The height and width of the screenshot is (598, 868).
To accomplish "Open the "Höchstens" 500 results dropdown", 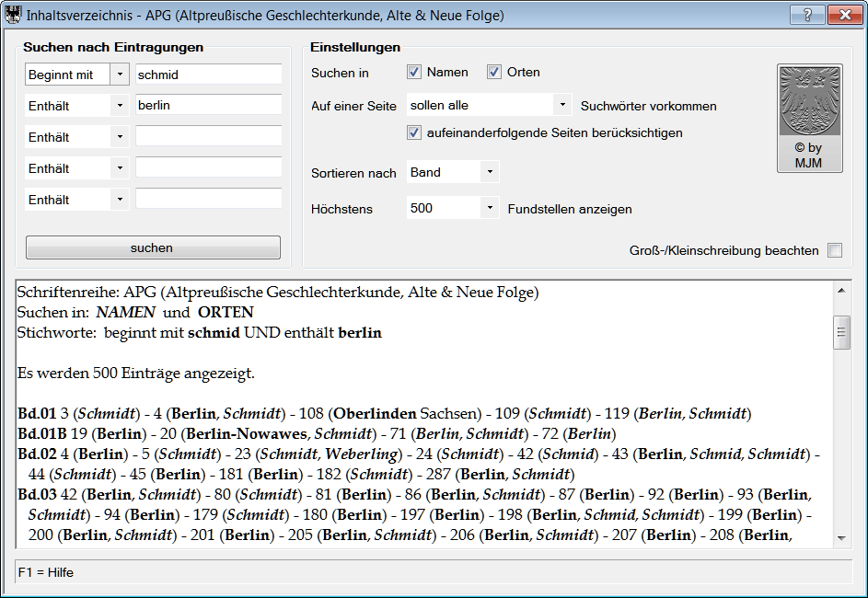I will pyautogui.click(x=489, y=208).
